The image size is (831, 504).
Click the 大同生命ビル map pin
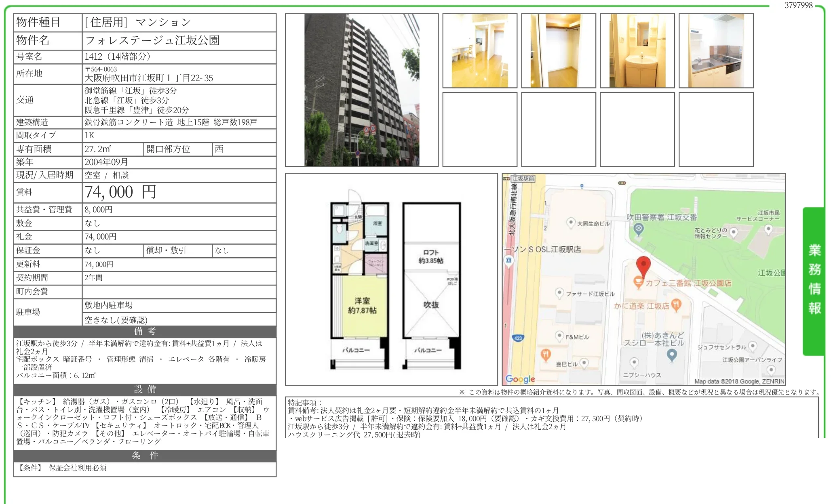click(570, 223)
